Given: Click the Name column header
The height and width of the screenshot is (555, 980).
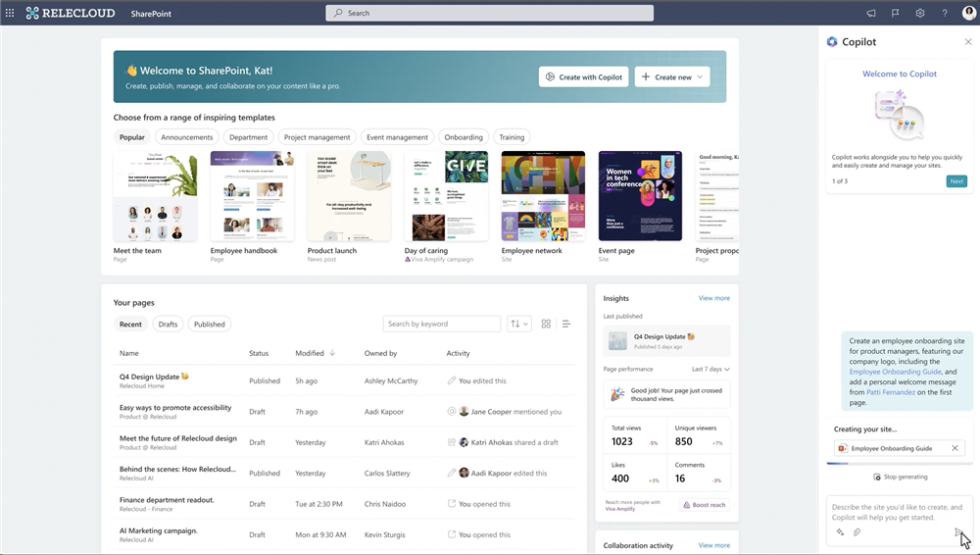Looking at the screenshot, I should click(128, 353).
